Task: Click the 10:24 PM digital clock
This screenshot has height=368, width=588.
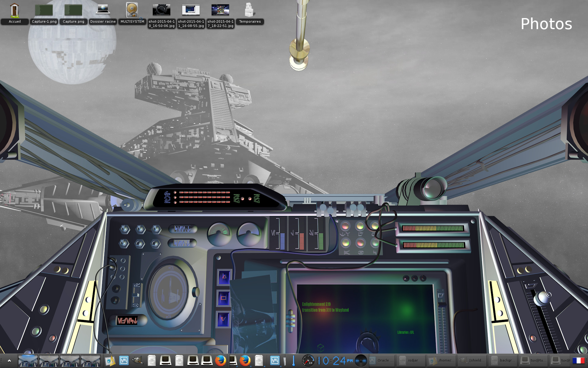Action: (x=335, y=361)
